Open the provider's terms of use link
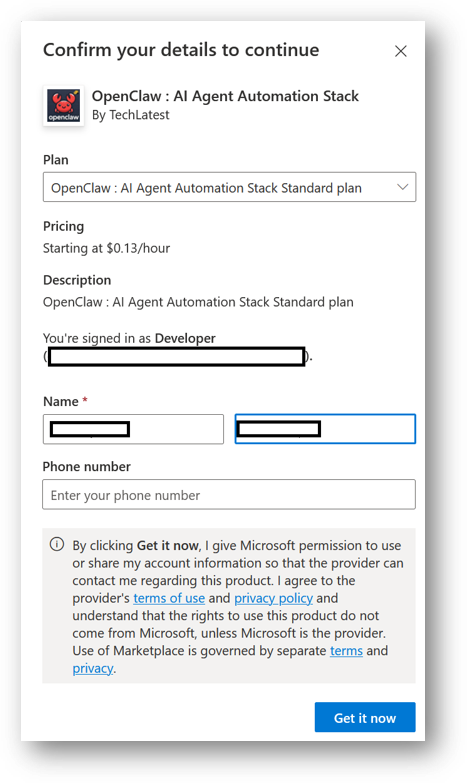This screenshot has height=783, width=467. [169, 598]
